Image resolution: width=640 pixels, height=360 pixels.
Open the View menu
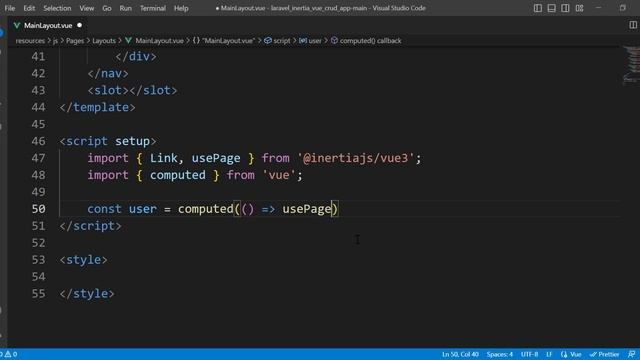87,8
